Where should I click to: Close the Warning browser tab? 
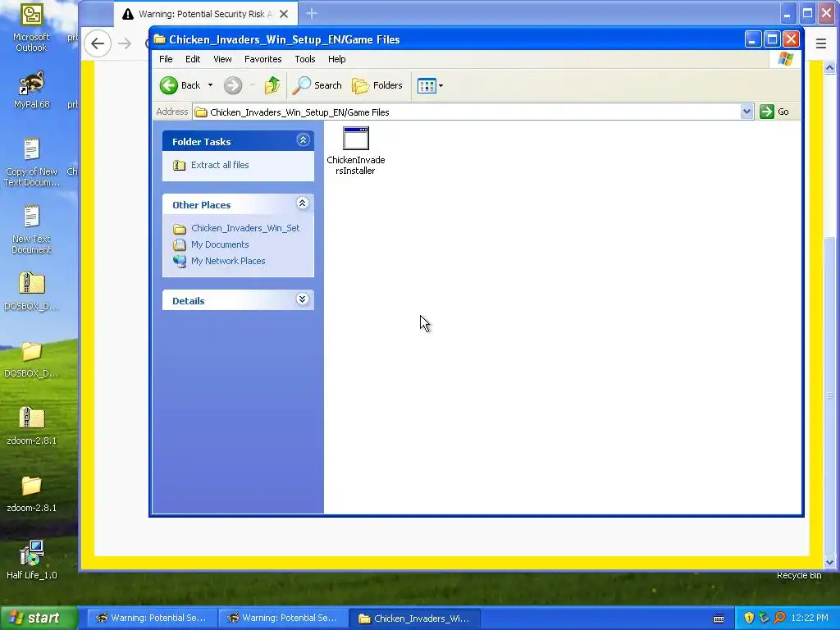284,14
